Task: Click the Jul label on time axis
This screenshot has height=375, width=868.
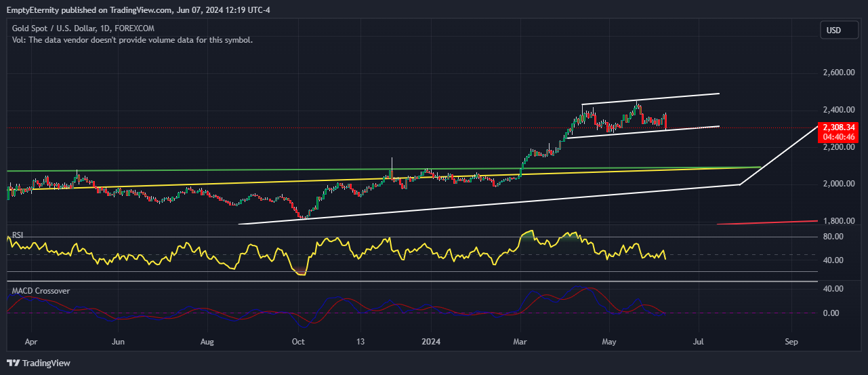Action: point(699,342)
